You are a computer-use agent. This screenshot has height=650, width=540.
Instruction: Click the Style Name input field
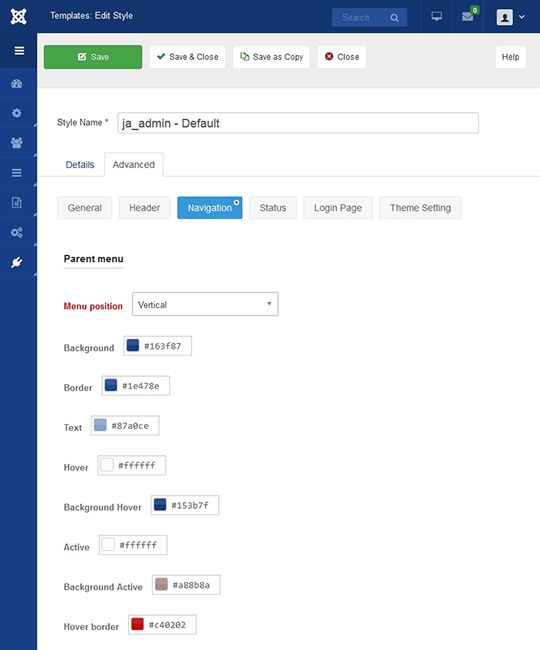point(298,123)
